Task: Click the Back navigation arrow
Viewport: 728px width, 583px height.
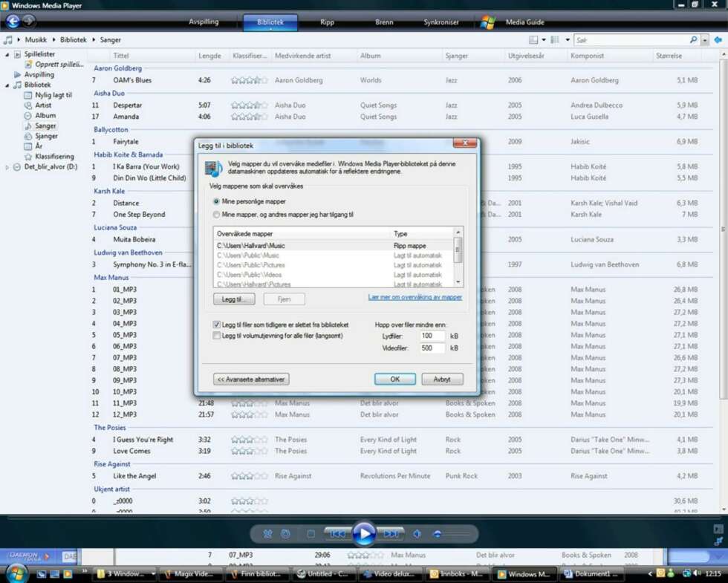Action: click(x=13, y=22)
